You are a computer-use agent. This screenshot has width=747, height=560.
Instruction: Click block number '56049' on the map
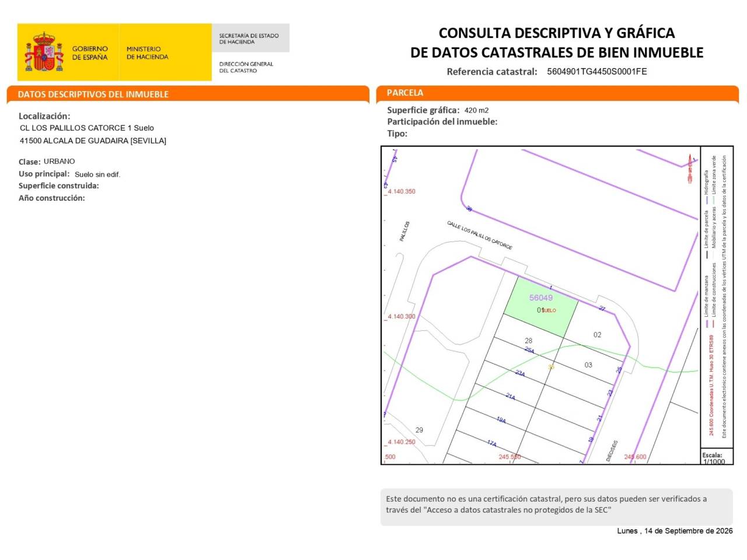[541, 297]
